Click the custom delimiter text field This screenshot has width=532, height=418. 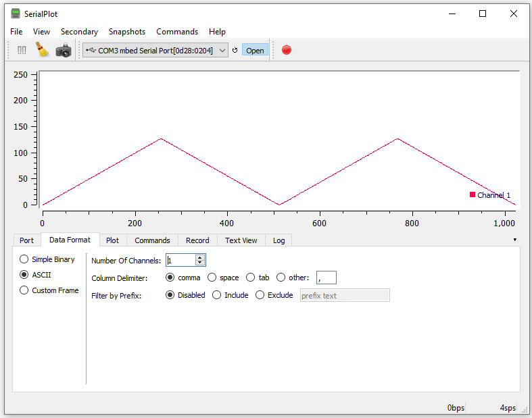tap(326, 278)
